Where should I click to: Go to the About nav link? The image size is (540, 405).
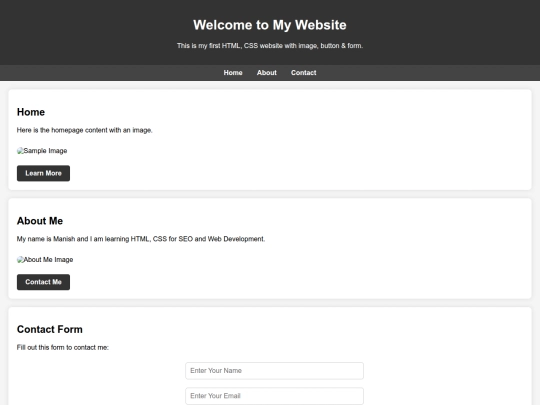267,73
